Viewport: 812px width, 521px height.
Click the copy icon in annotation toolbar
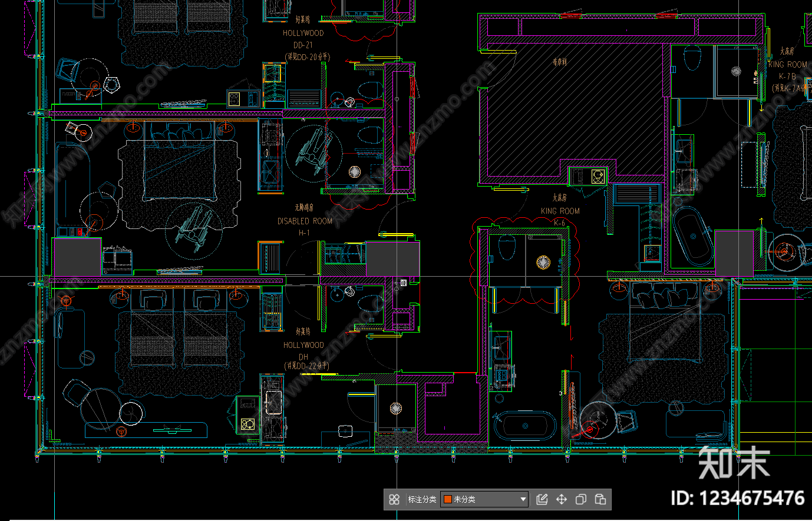(x=581, y=499)
